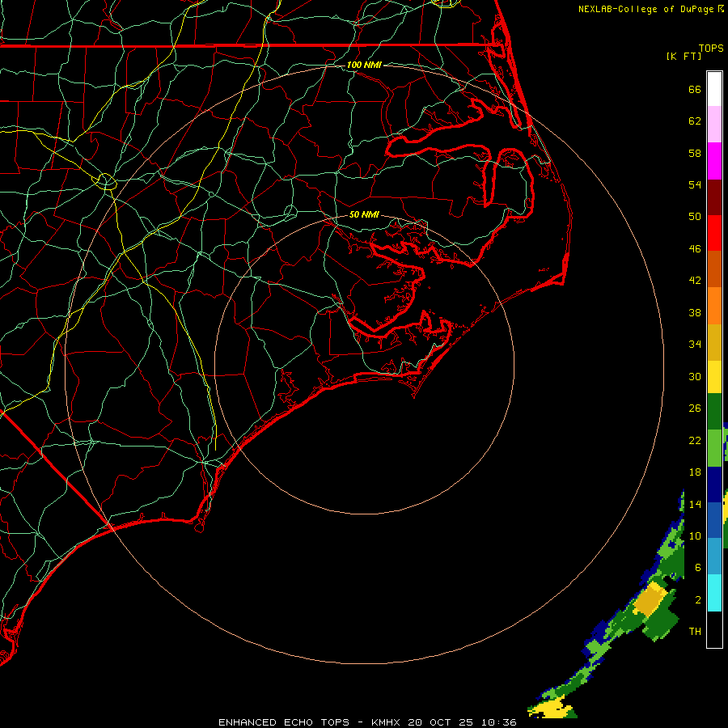728x728 pixels.
Task: Click the "ENHANCED ECHO TOPS" product title
Action: tap(284, 722)
